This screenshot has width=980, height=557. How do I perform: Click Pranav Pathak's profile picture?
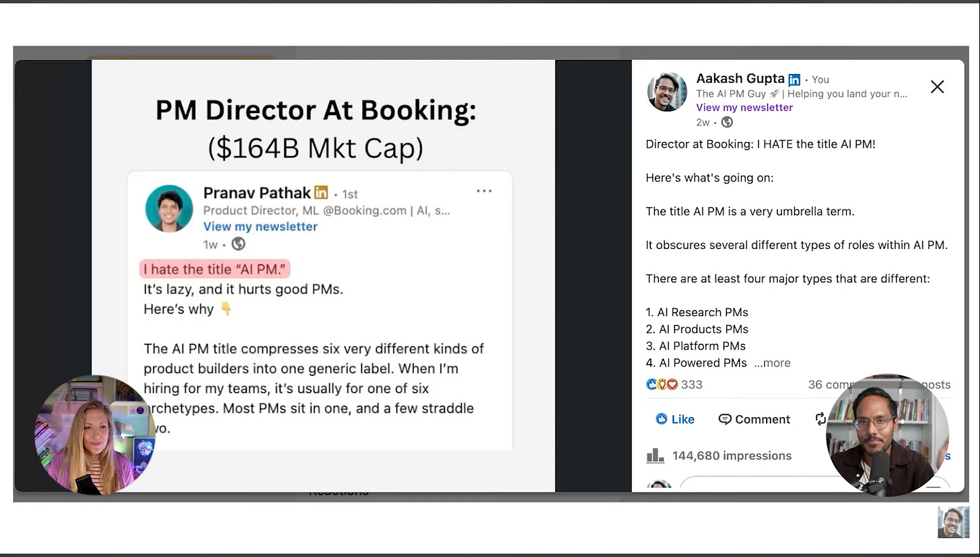pyautogui.click(x=169, y=209)
